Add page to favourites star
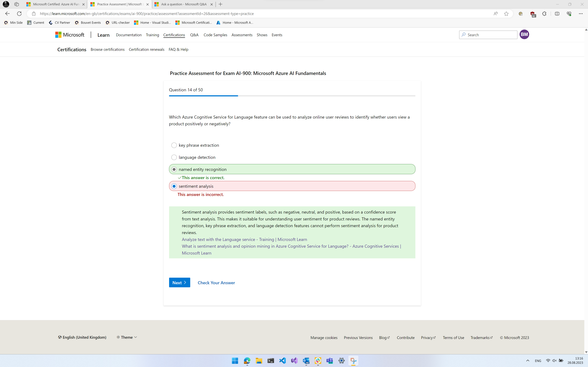588x367 pixels. click(506, 14)
